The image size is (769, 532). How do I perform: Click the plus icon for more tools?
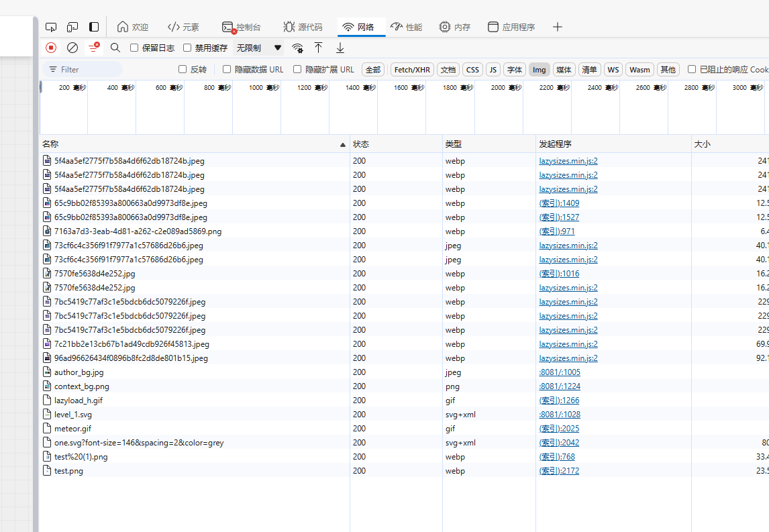click(557, 27)
